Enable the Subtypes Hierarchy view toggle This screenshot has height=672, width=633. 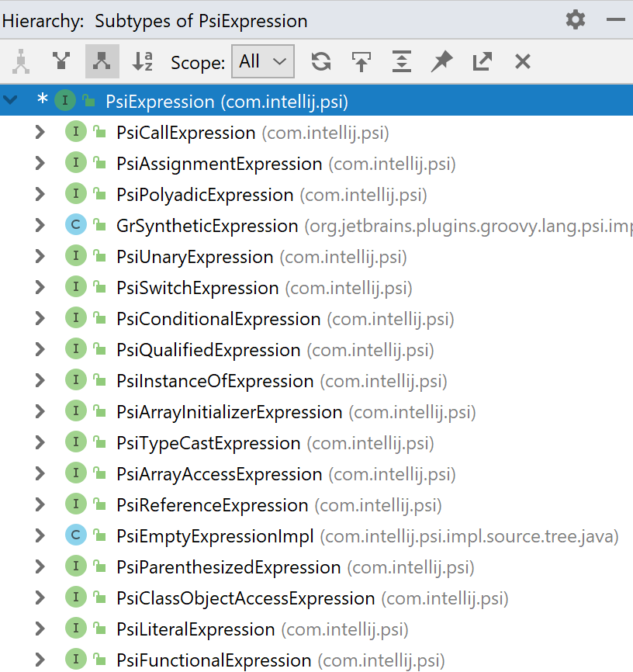point(102,61)
